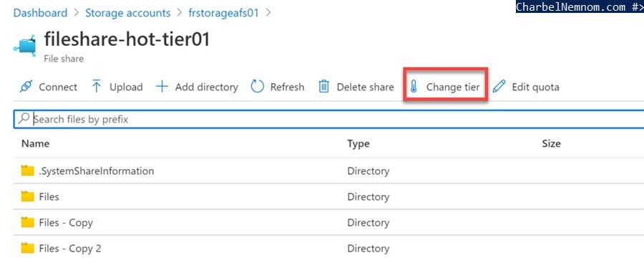Click the Connect plug icon
Screen dimensions: 644x258
(x=26, y=87)
